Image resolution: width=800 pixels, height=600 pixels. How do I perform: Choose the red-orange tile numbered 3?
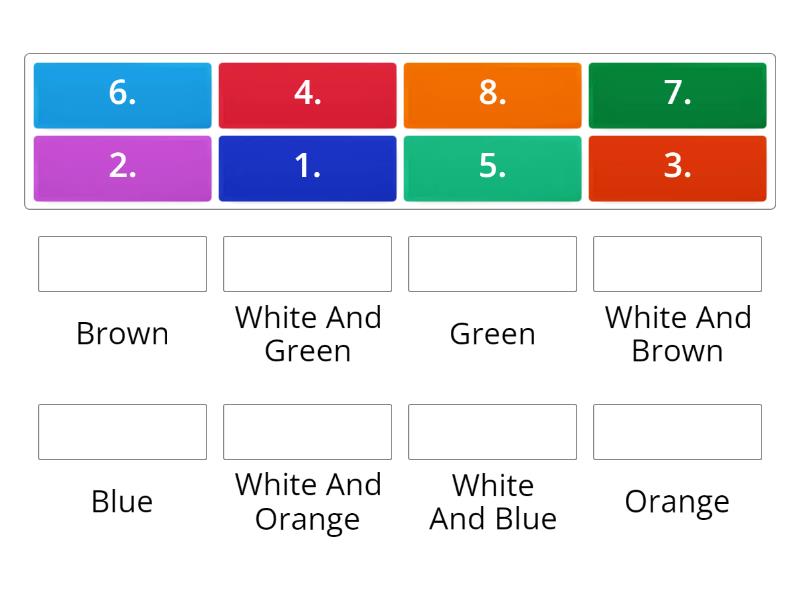[678, 168]
